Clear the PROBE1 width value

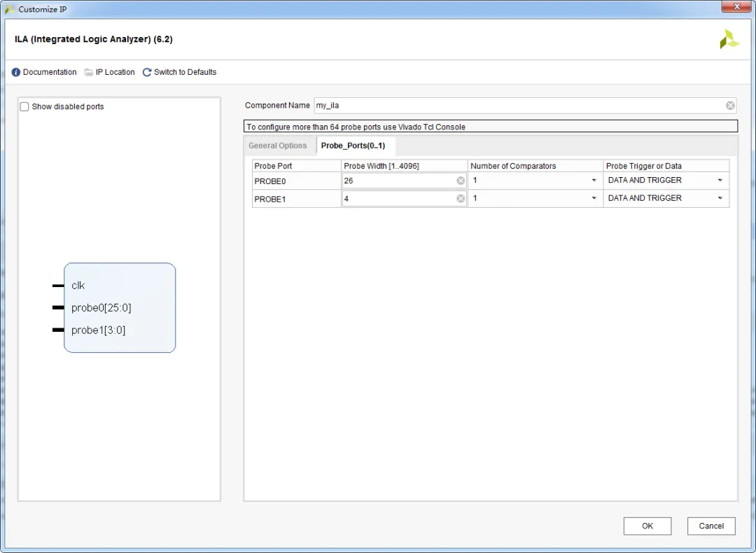(x=461, y=199)
